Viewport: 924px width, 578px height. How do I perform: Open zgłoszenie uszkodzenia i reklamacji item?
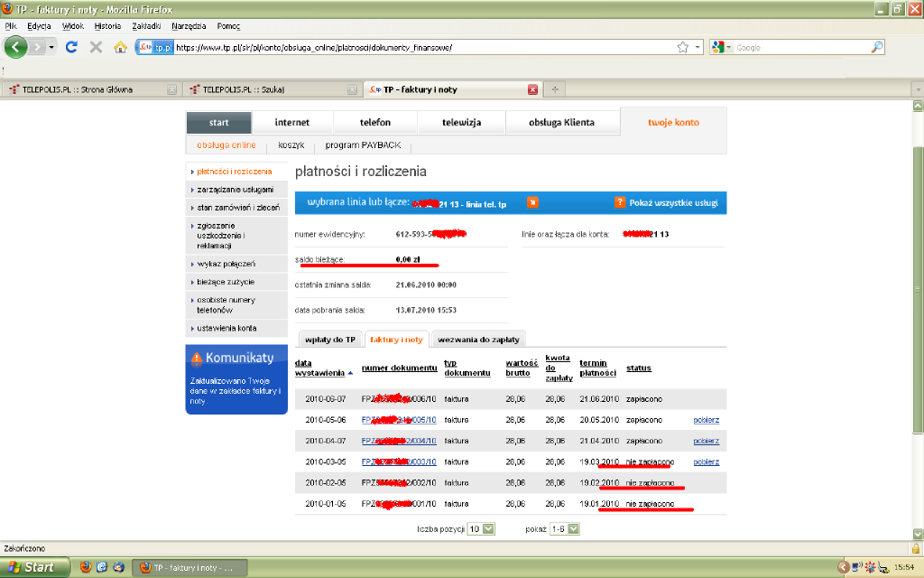coord(236,236)
